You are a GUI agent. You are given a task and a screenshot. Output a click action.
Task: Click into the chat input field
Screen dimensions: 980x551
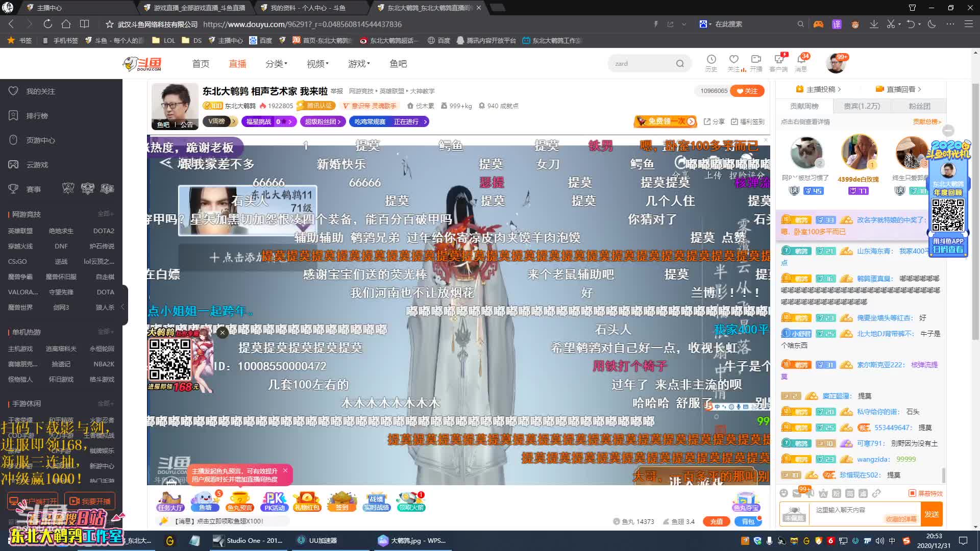point(866,514)
